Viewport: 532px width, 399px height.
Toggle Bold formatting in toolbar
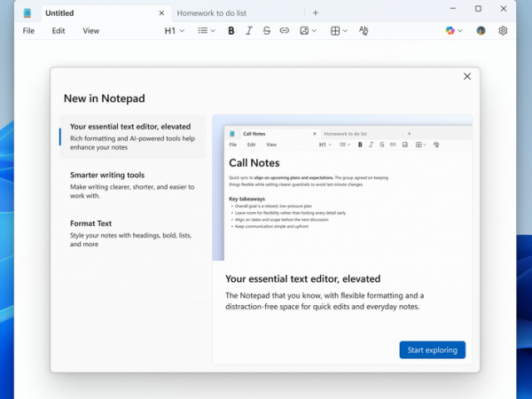[x=231, y=31]
